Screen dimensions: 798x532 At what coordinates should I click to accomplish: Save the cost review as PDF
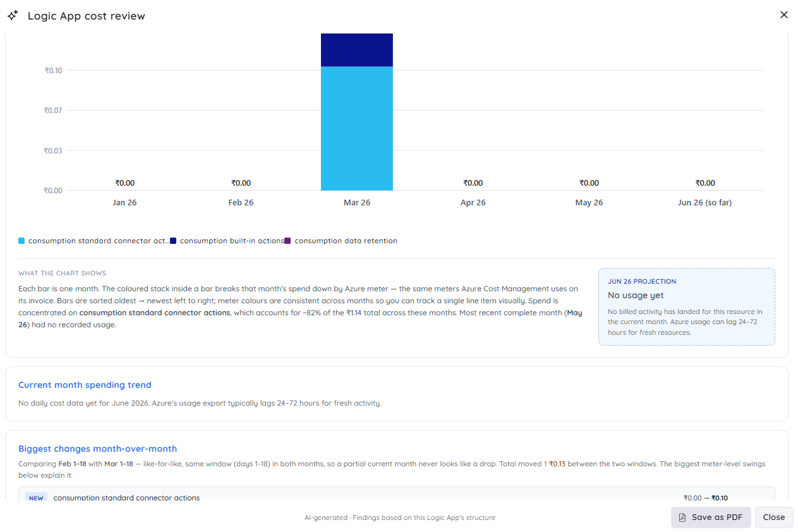tap(711, 517)
